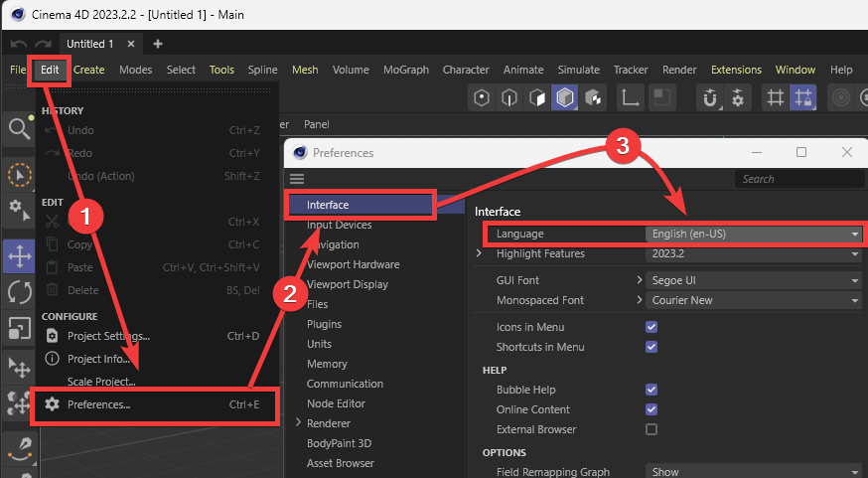Image resolution: width=868 pixels, height=478 pixels.
Task: Select the Move tool in left toolbar
Action: pyautogui.click(x=18, y=256)
